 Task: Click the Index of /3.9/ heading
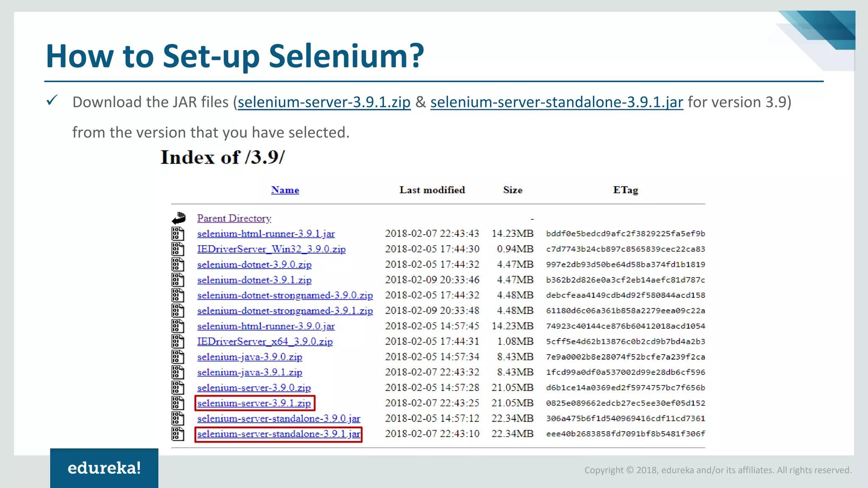point(223,158)
